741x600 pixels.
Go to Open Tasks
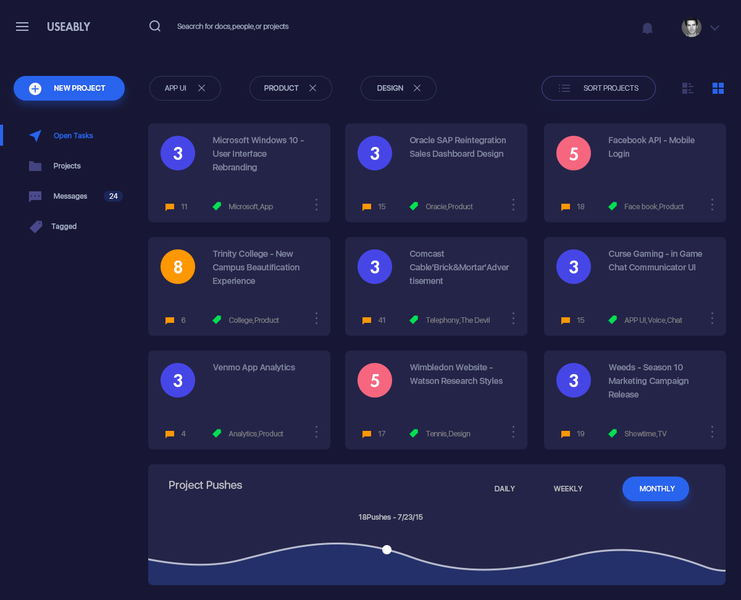[73, 136]
